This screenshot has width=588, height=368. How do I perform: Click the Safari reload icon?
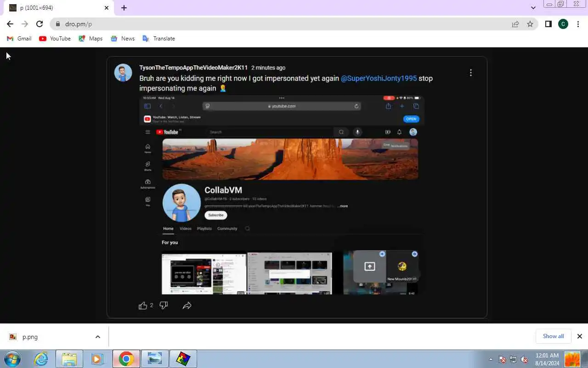[356, 106]
